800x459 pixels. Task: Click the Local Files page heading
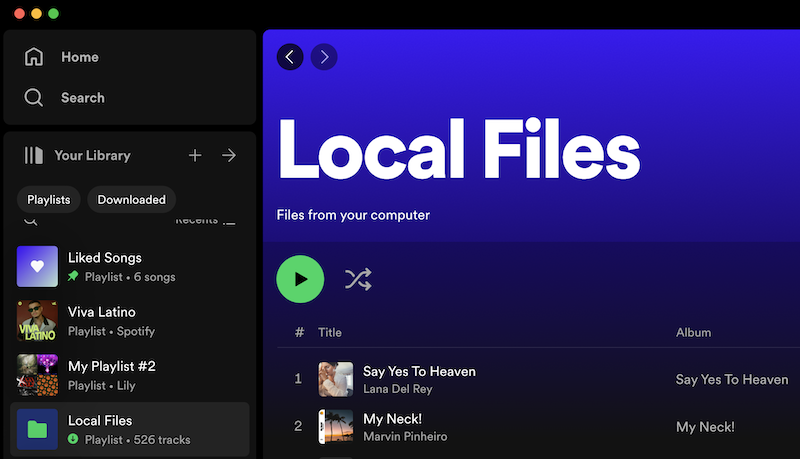pyautogui.click(x=459, y=149)
